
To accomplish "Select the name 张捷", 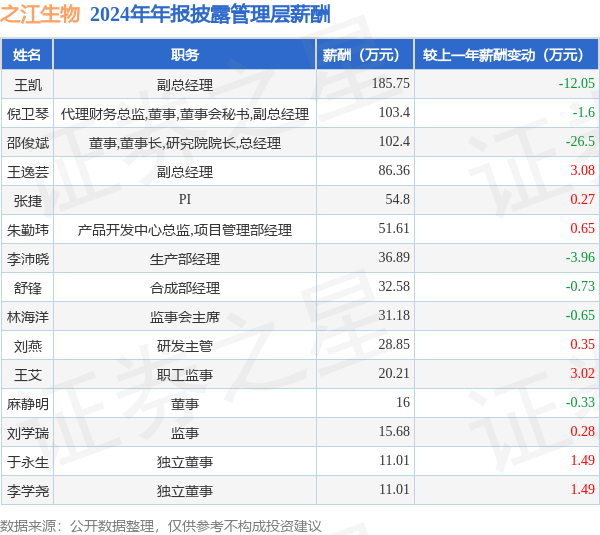I will (x=28, y=201).
